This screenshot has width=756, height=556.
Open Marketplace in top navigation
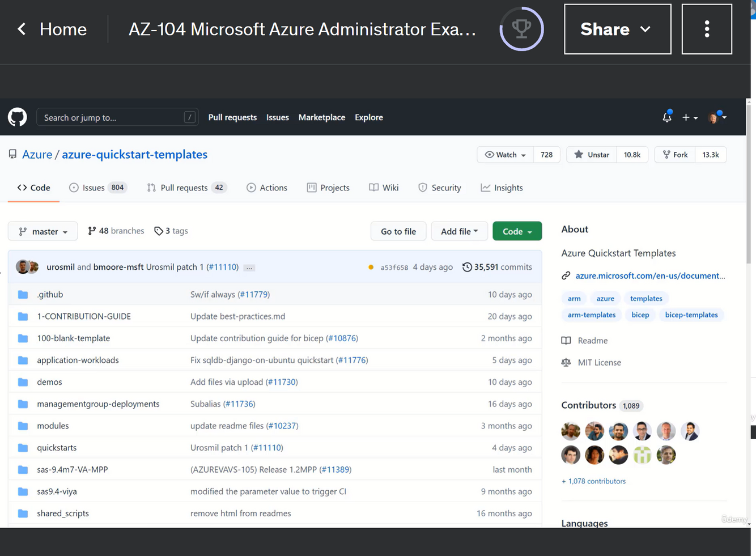[322, 117]
